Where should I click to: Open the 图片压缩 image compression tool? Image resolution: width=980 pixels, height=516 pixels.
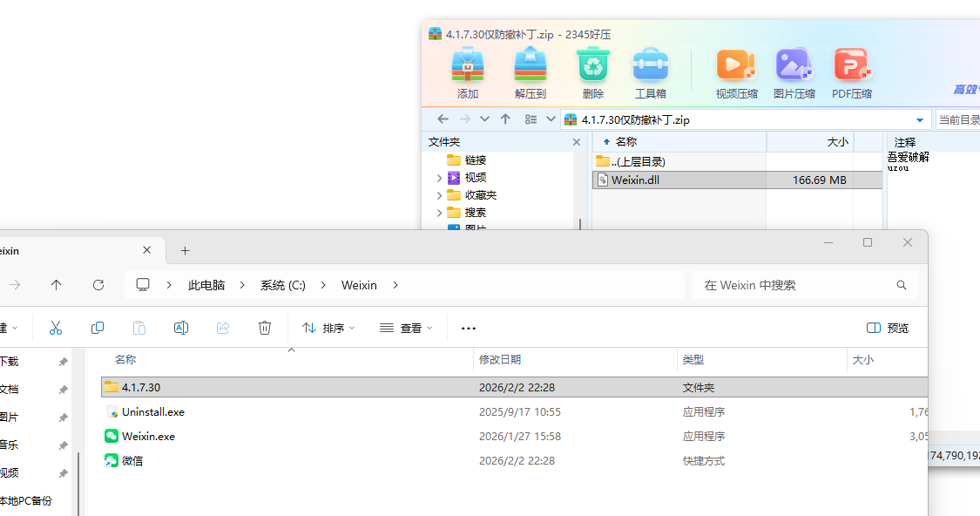794,67
